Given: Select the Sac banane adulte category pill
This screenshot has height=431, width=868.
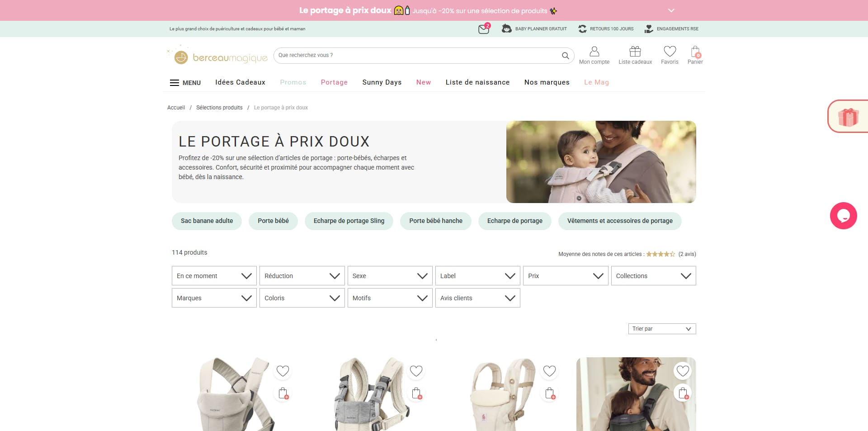Looking at the screenshot, I should [207, 221].
